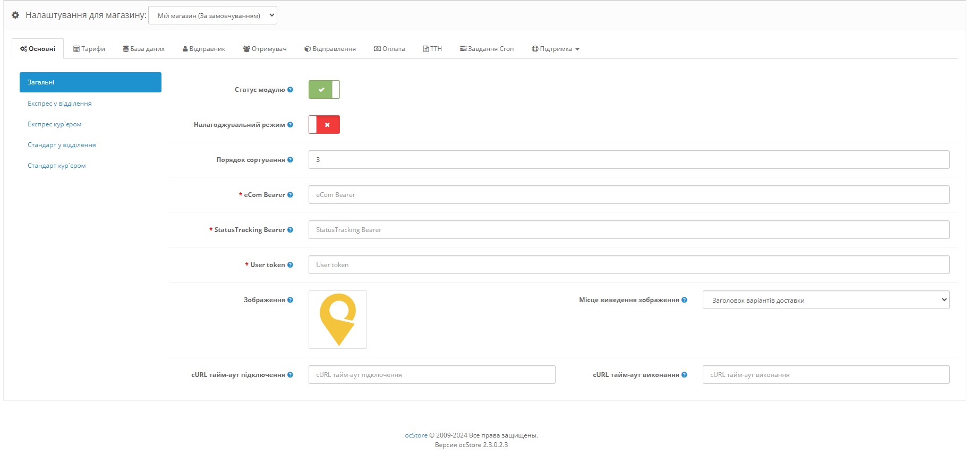
Task: Open the Оплата tab
Action: (x=389, y=49)
